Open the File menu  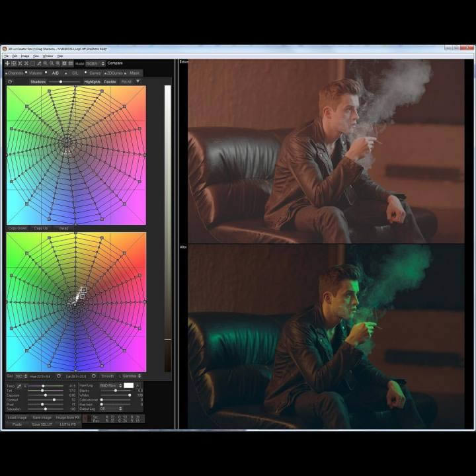click(7, 56)
